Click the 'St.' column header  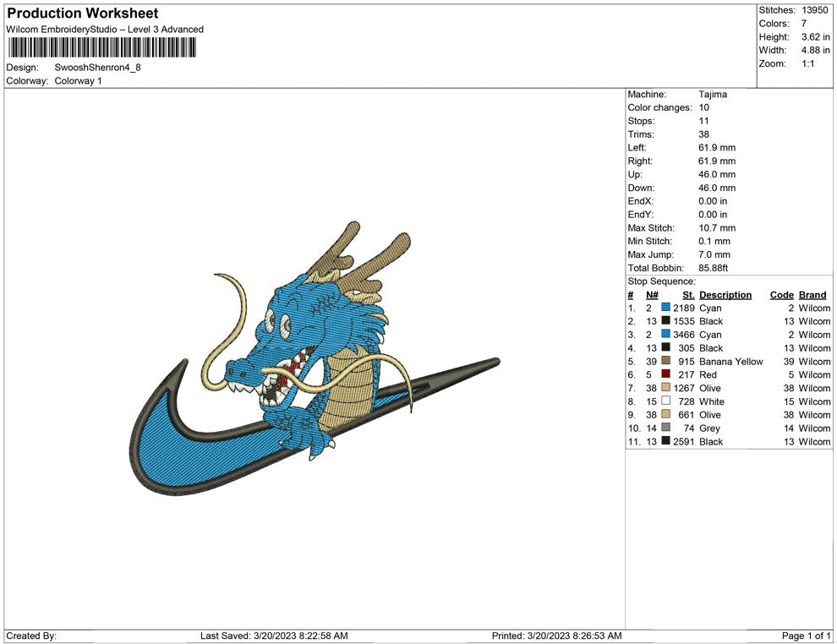[x=688, y=294]
